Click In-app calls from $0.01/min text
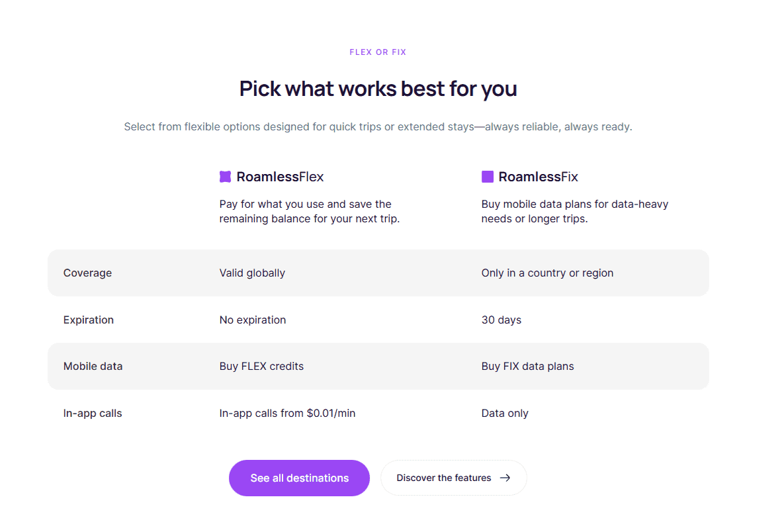 click(x=287, y=414)
